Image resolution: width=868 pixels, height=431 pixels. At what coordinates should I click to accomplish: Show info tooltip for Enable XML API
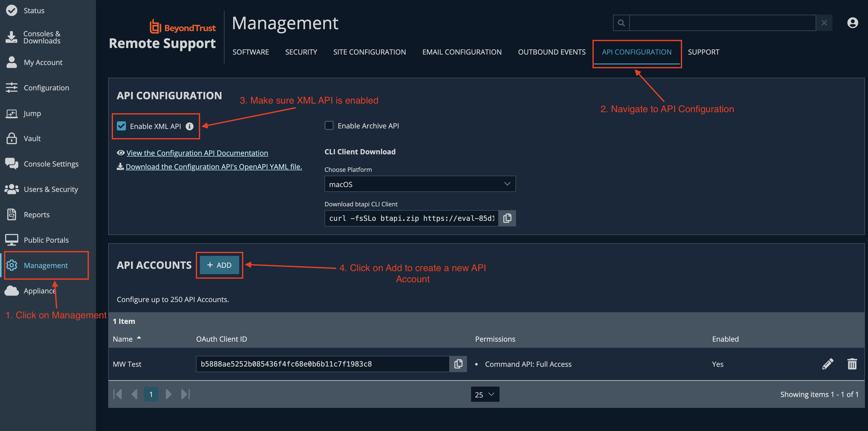pyautogui.click(x=190, y=126)
